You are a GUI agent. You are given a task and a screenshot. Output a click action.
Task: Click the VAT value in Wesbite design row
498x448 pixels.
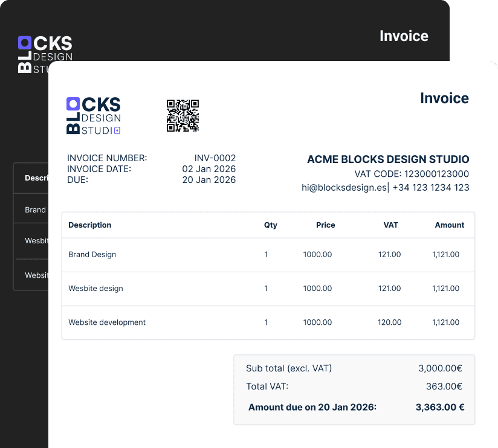(x=389, y=289)
